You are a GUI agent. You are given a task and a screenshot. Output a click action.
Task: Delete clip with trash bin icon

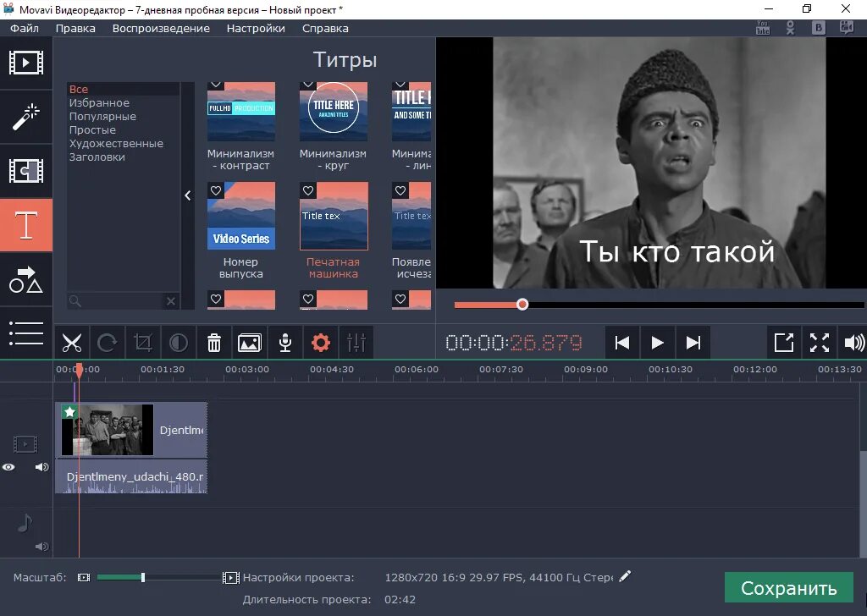(x=214, y=343)
